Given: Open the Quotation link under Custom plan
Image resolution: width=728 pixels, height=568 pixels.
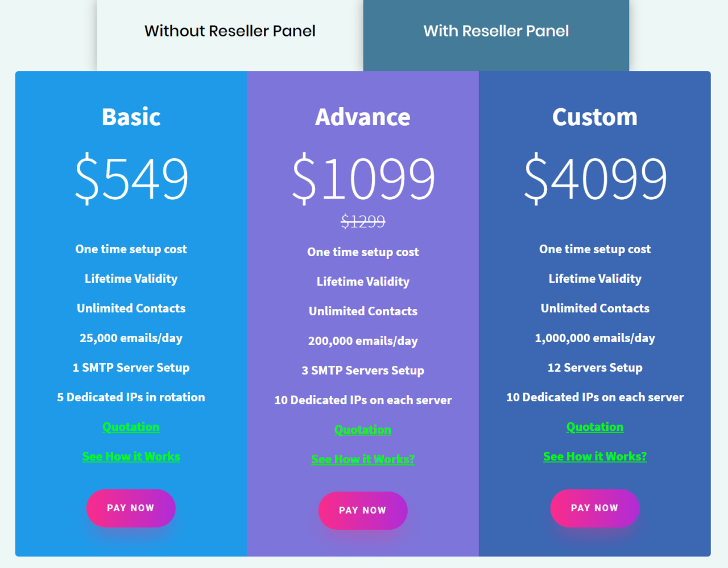Looking at the screenshot, I should [x=595, y=427].
